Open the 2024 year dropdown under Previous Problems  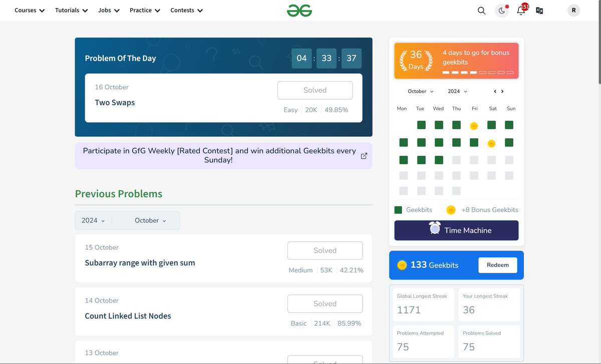pos(92,220)
